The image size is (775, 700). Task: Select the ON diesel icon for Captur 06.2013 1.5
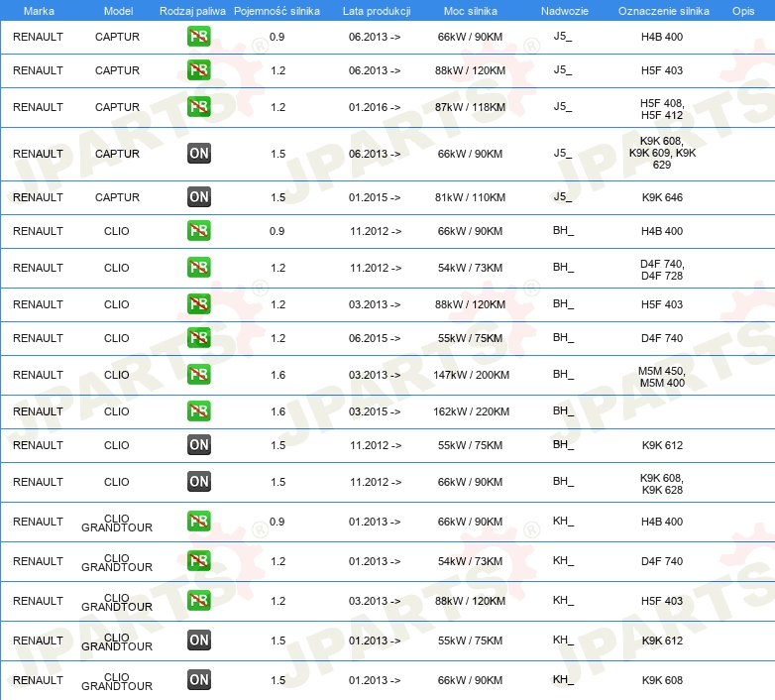(x=199, y=154)
